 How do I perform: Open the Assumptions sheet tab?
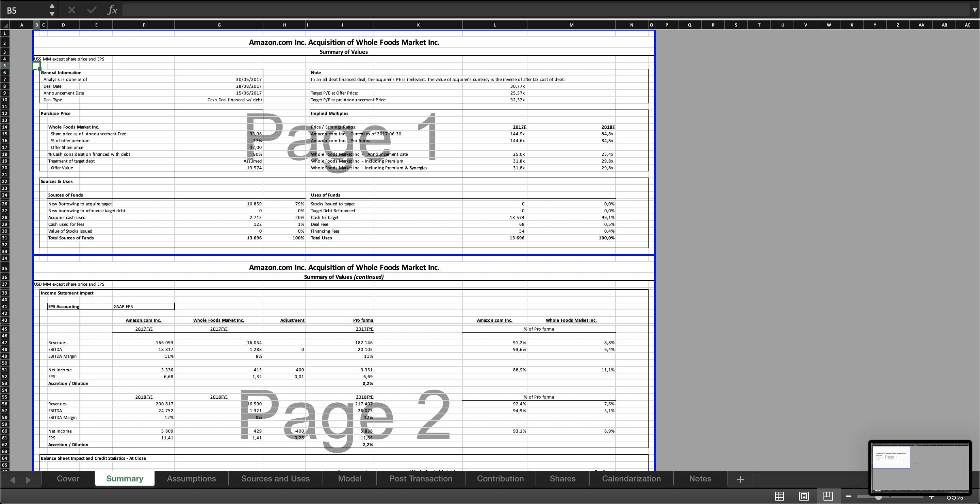(191, 478)
